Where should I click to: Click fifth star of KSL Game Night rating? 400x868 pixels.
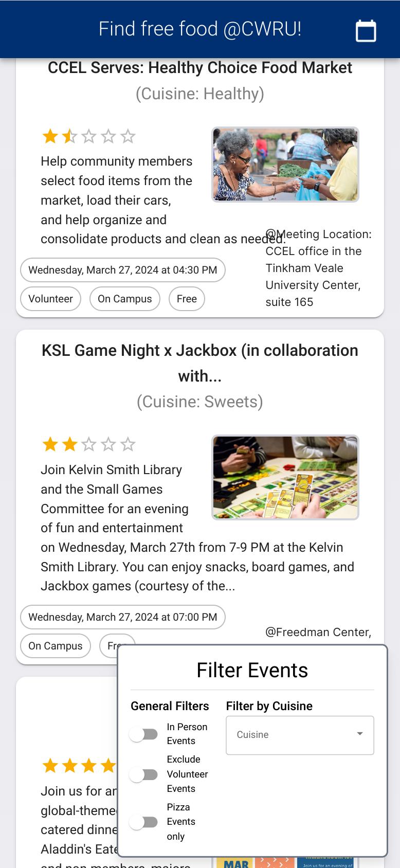[128, 444]
